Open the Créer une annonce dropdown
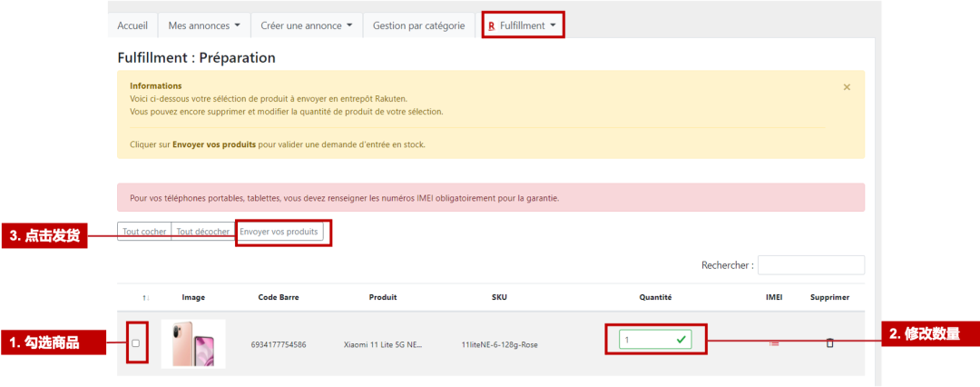980x387 pixels. 306,25
